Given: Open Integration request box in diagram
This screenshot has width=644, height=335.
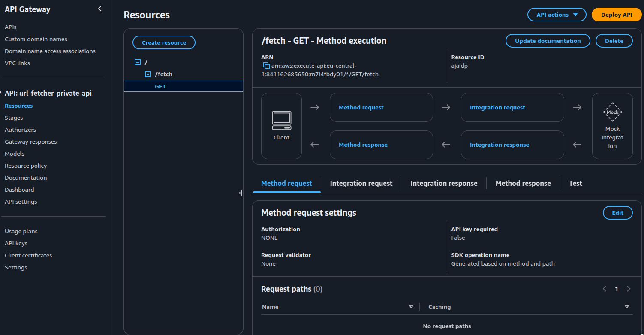Looking at the screenshot, I should (512, 107).
